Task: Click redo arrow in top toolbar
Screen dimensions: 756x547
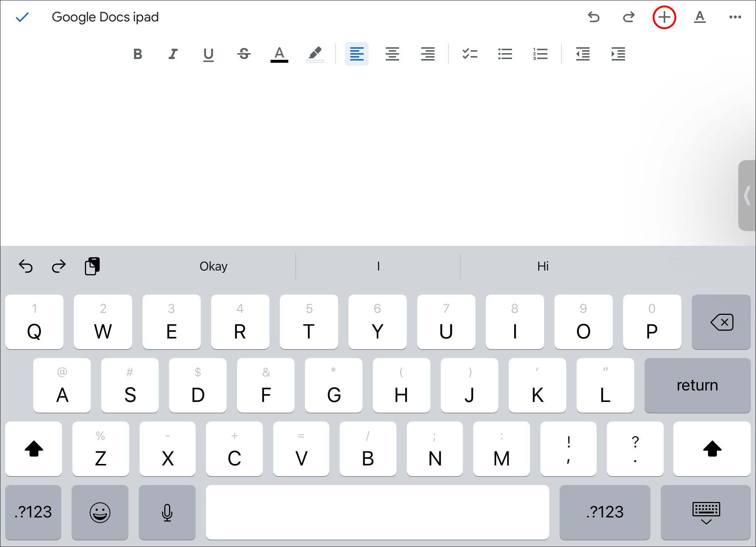Action: pos(629,17)
